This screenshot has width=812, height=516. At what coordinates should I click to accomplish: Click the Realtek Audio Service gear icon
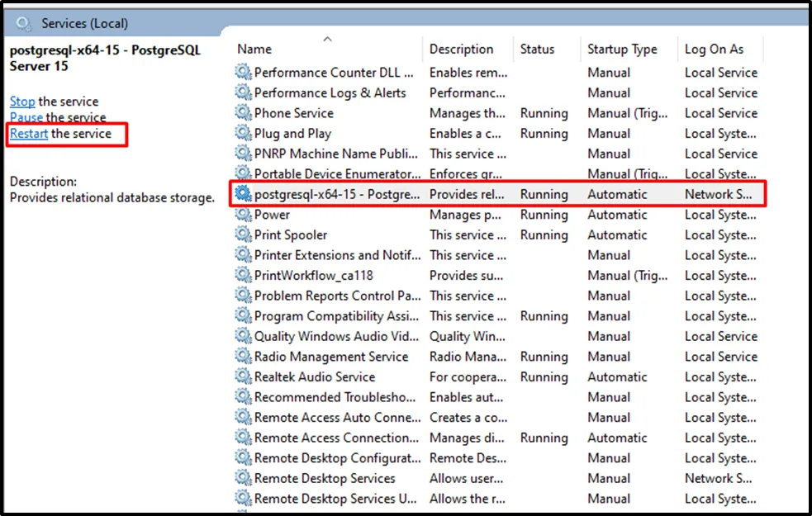pos(243,377)
